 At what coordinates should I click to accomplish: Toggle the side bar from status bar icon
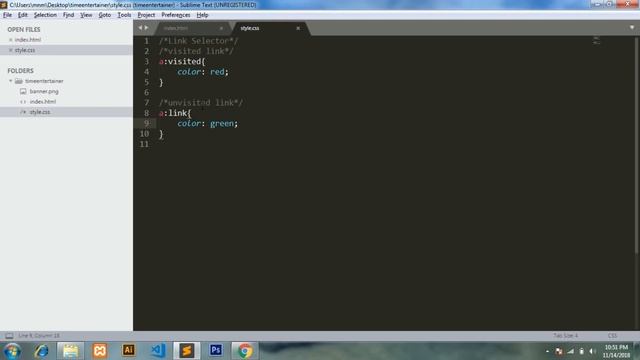pyautogui.click(x=9, y=336)
